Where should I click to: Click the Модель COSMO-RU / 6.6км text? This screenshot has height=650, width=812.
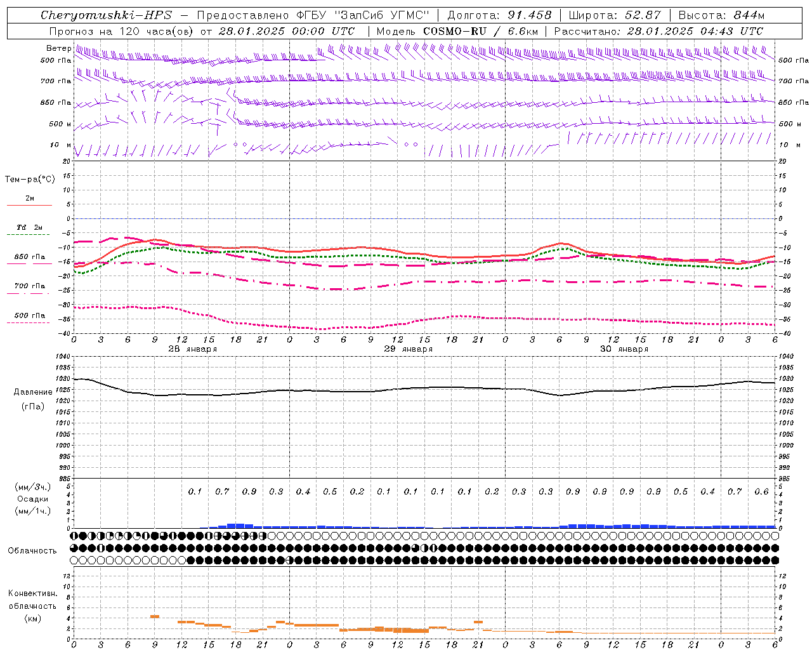point(457,31)
